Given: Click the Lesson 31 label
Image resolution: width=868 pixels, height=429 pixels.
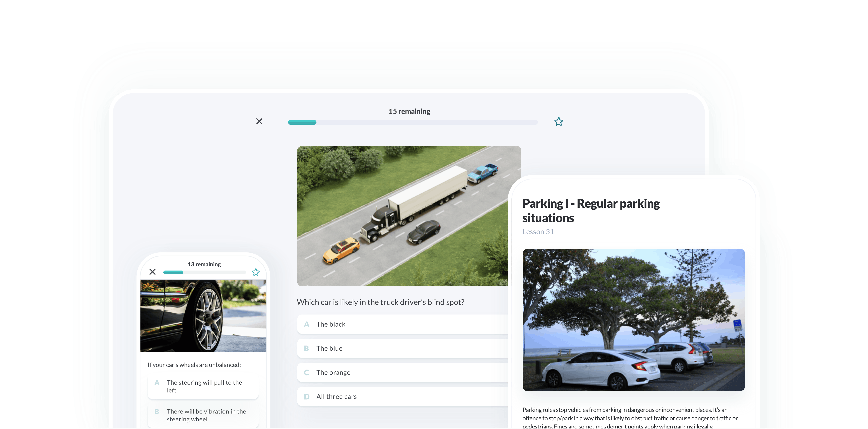Looking at the screenshot, I should coord(538,232).
